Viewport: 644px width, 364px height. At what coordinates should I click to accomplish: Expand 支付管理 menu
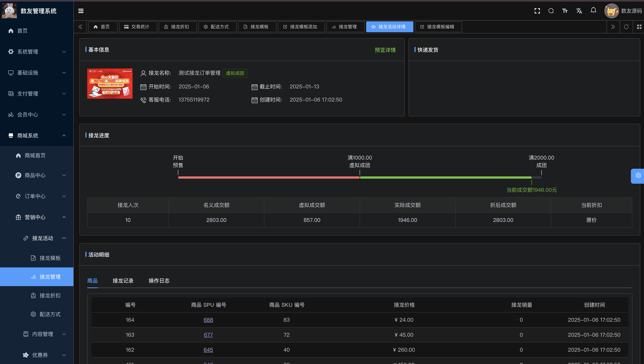pyautogui.click(x=37, y=94)
